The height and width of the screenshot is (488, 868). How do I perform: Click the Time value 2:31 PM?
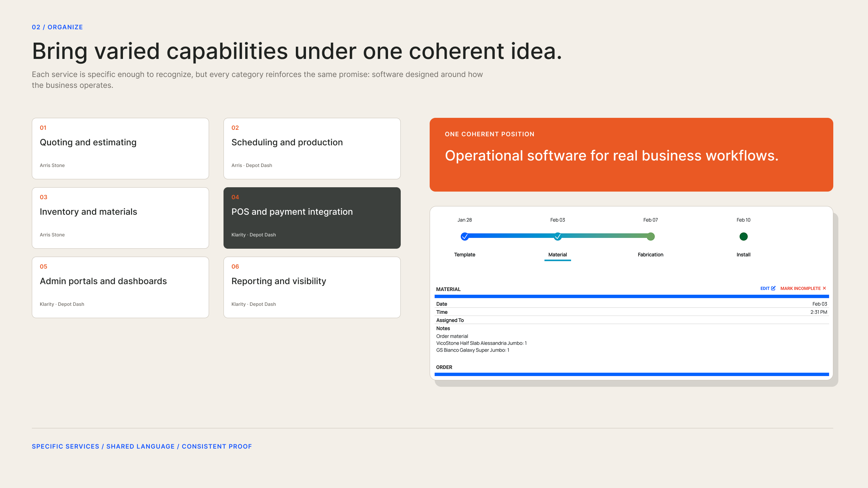click(819, 312)
